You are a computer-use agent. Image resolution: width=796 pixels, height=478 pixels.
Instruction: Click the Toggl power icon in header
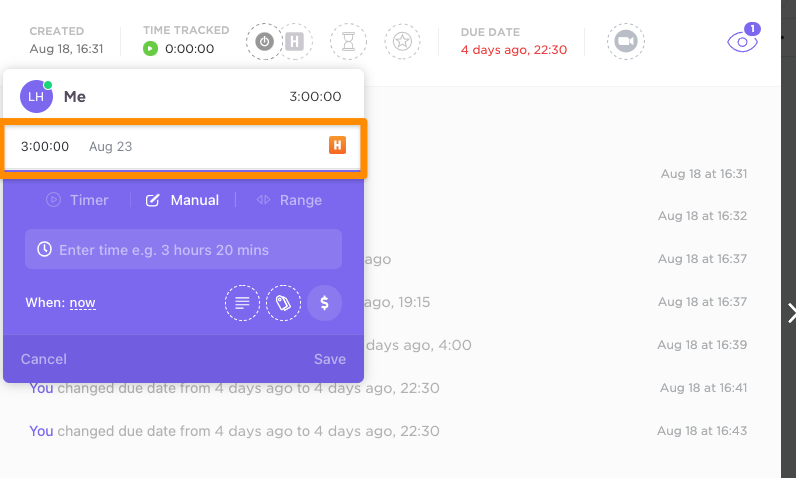tap(264, 42)
